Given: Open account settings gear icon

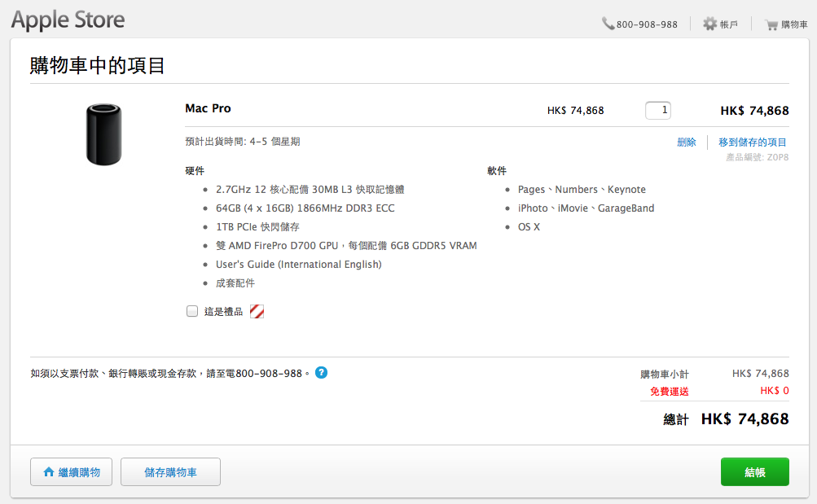Looking at the screenshot, I should [709, 24].
